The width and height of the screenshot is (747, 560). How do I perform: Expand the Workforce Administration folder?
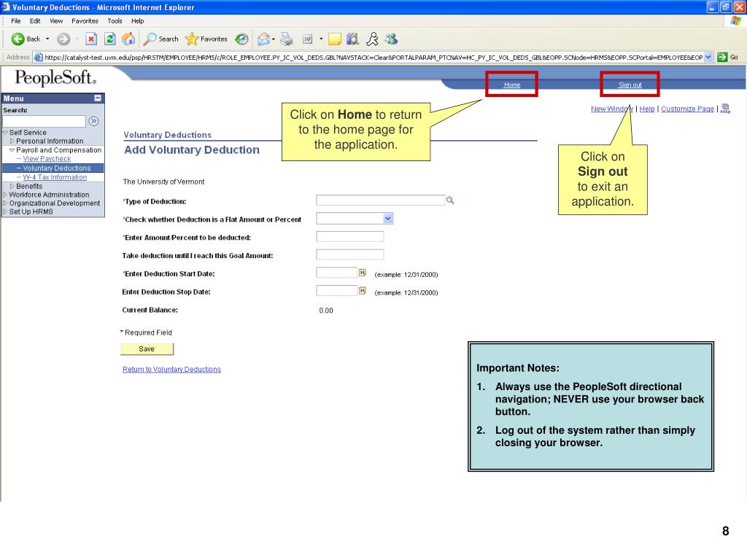tap(5, 195)
